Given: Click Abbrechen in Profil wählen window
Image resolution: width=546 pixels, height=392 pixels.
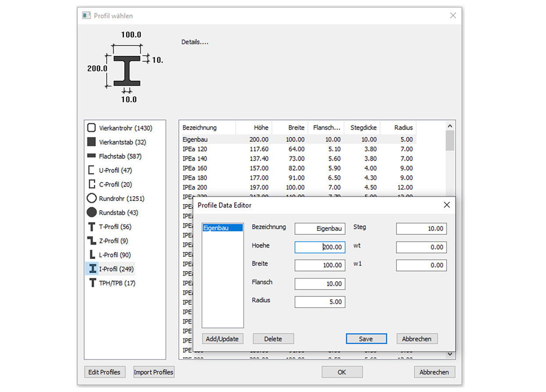Looking at the screenshot, I should (x=435, y=372).
